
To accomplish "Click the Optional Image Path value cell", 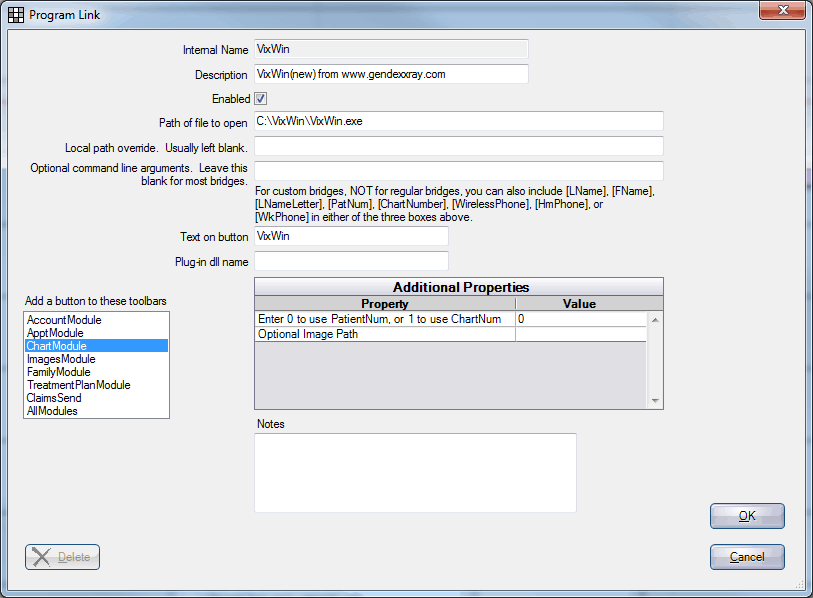I will (x=581, y=334).
